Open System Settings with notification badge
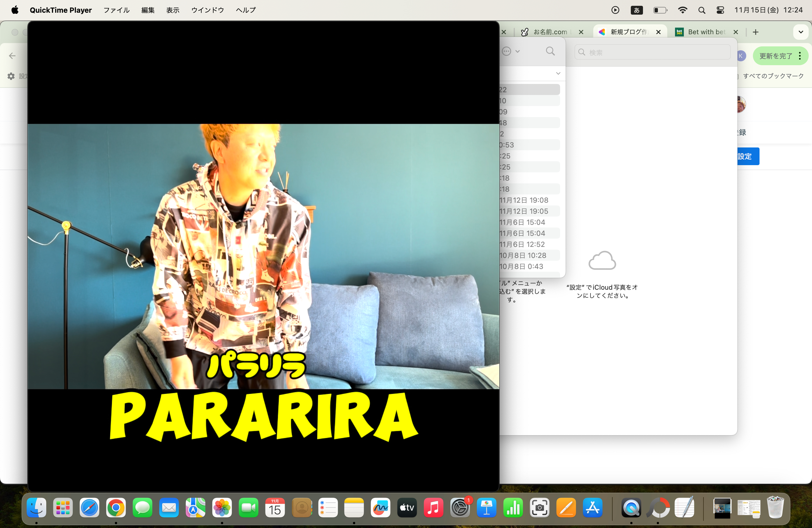 tap(460, 508)
